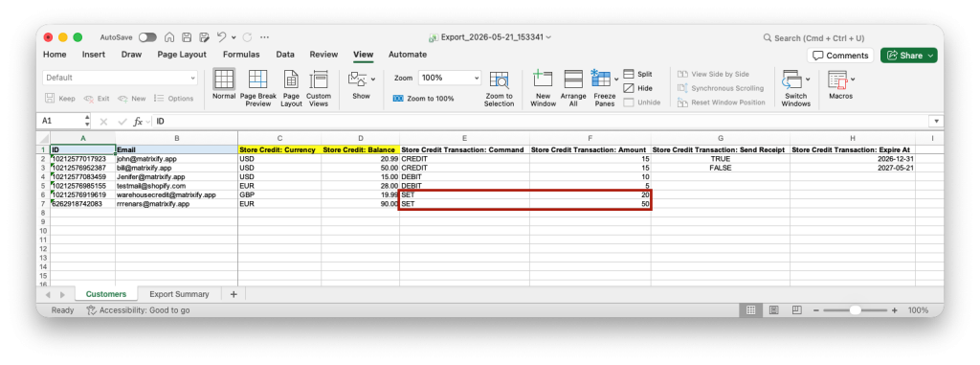Select Normal view in status bar
The image size is (980, 365).
click(751, 309)
